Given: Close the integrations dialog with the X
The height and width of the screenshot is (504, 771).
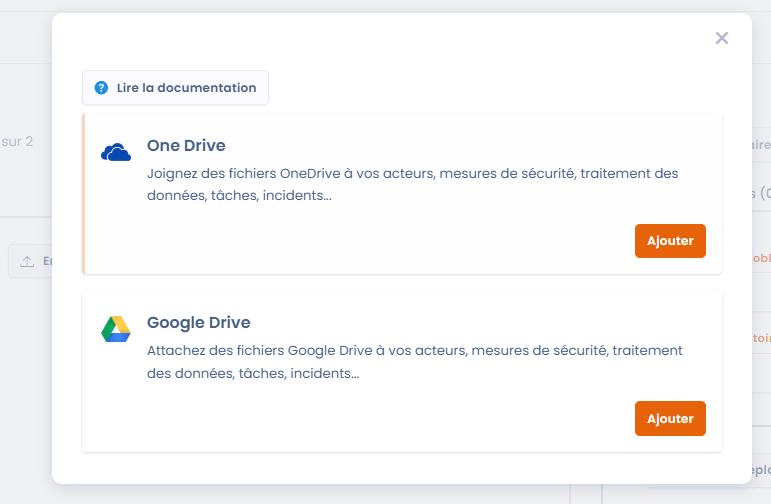Looking at the screenshot, I should tap(722, 38).
